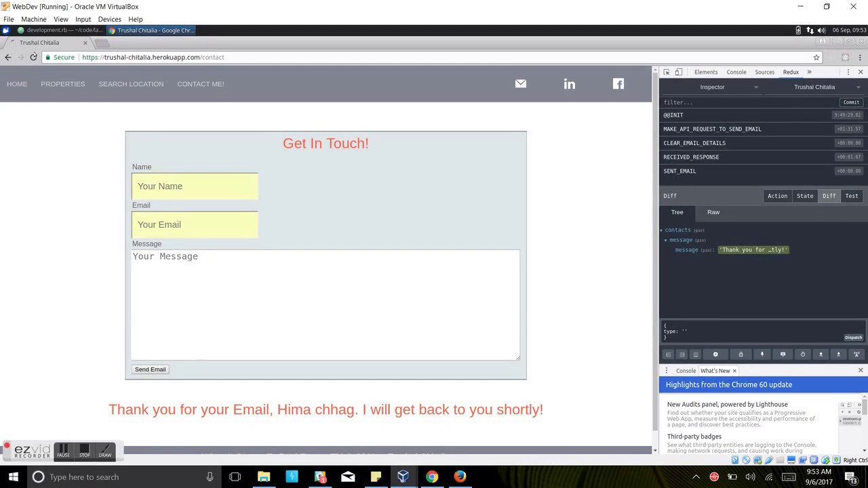Show the Action view
Image resolution: width=868 pixels, height=488 pixels.
point(777,196)
